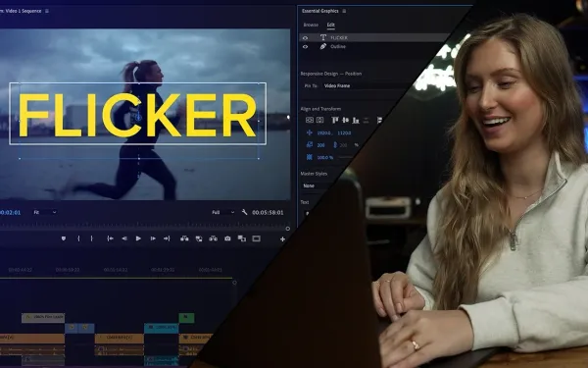Select the Video 1 Sequence tab
Screen dimensions: 588x368
21,11
